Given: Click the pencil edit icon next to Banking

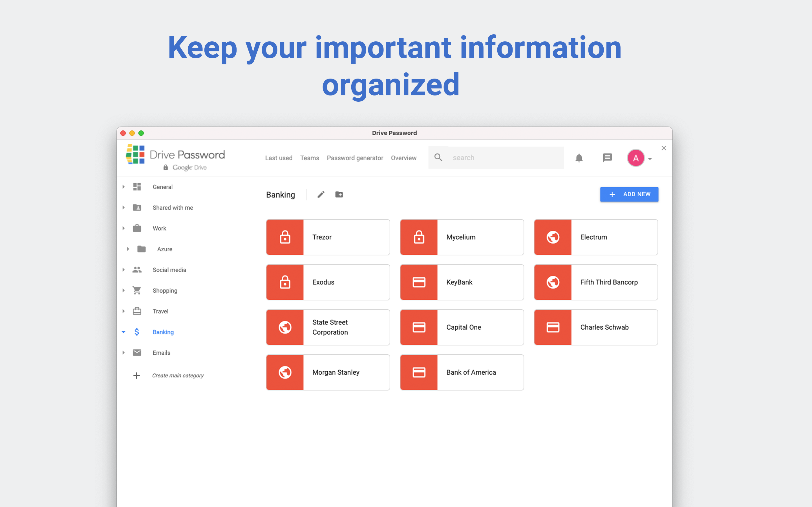Looking at the screenshot, I should (321, 194).
